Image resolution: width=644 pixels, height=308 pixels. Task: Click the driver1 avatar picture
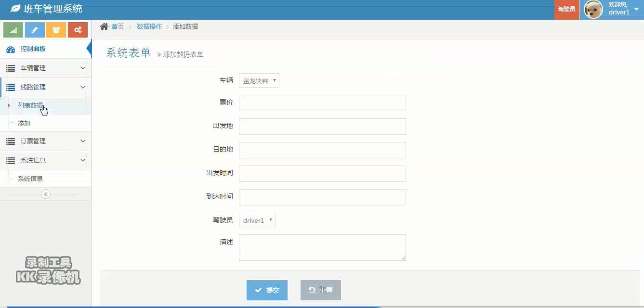(x=593, y=9)
